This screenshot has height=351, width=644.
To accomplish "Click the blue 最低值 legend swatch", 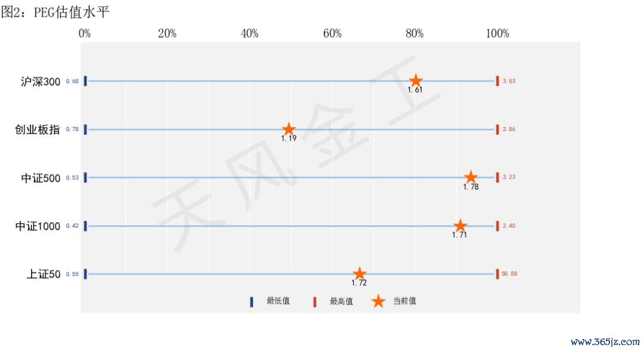I will [x=252, y=302].
